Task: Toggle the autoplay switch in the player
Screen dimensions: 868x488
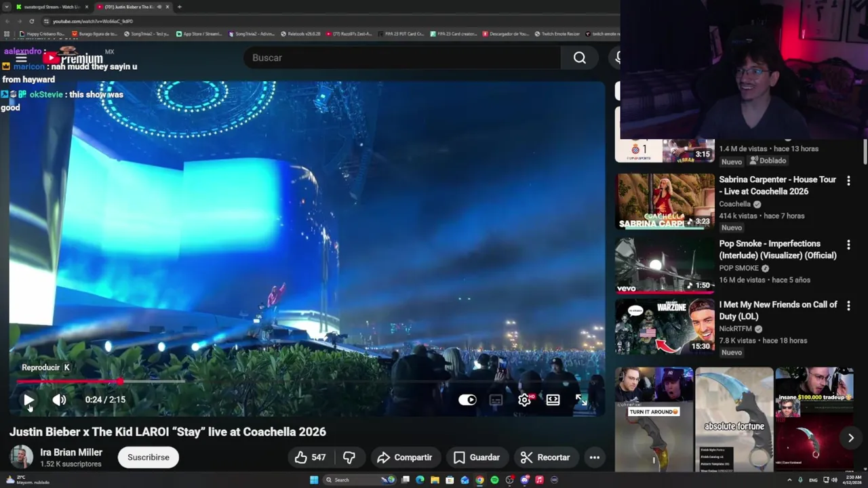Action: pos(467,400)
